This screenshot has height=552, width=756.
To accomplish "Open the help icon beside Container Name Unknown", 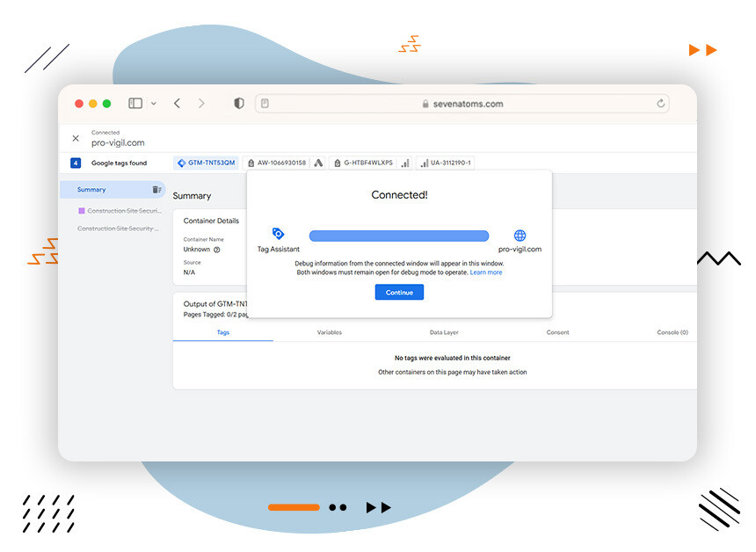I will [x=216, y=250].
